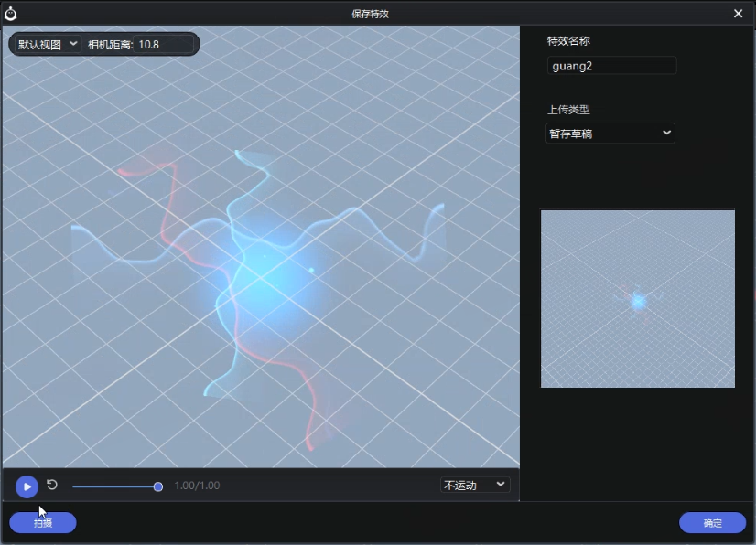
Task: Expand the 不运动 motion dropdown
Action: click(475, 485)
